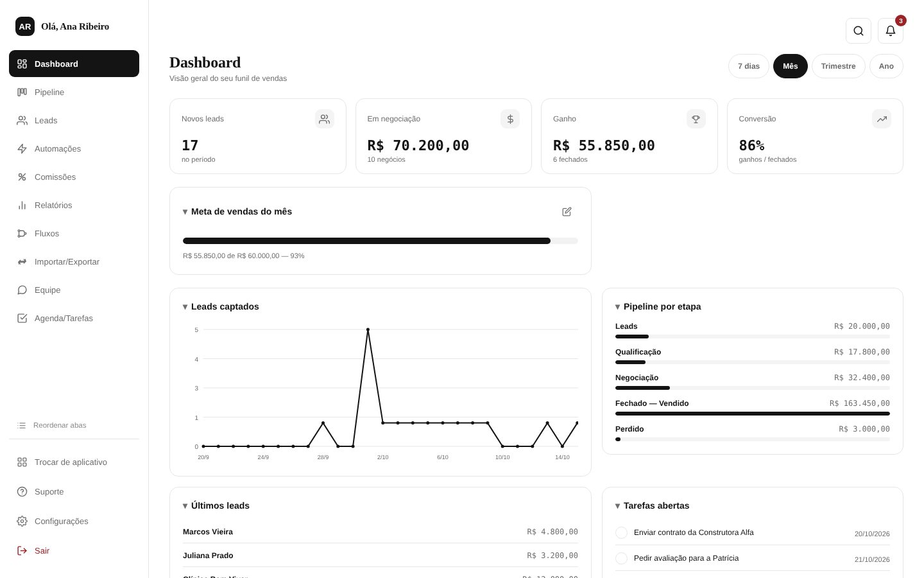Screen dimensions: 924x578
Task: Open Configurações from the sidebar
Action: click(x=74, y=521)
